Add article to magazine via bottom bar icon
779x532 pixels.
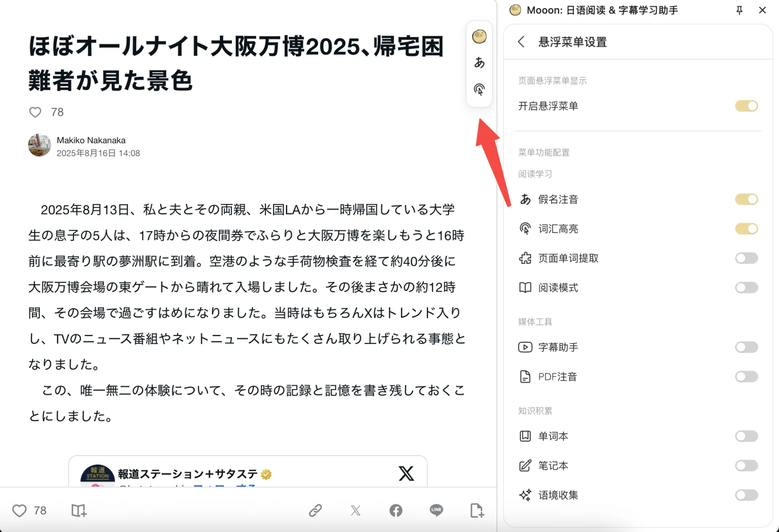(79, 511)
